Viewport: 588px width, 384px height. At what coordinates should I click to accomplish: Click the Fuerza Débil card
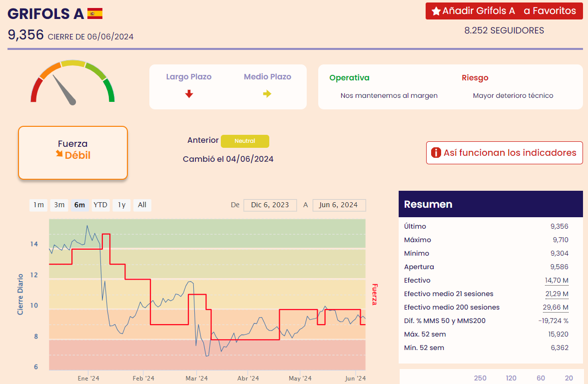[x=73, y=153]
